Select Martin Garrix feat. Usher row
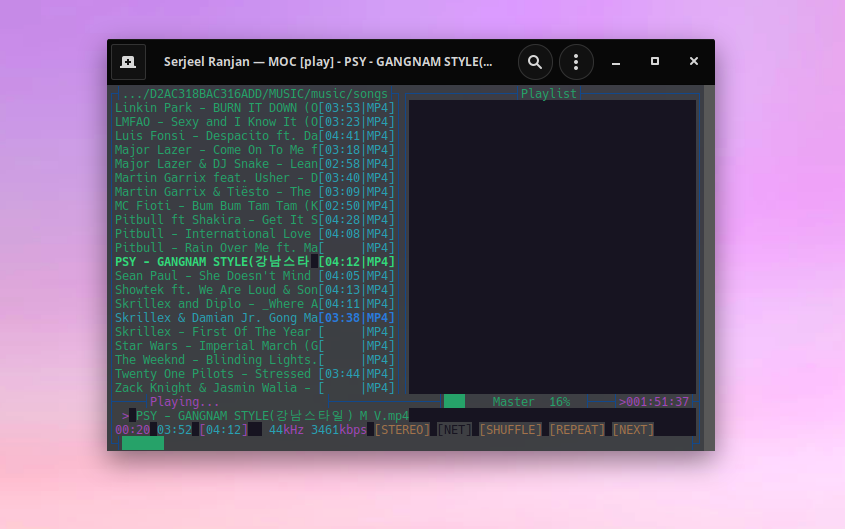Viewport: 845px width, 529px height. click(x=254, y=178)
